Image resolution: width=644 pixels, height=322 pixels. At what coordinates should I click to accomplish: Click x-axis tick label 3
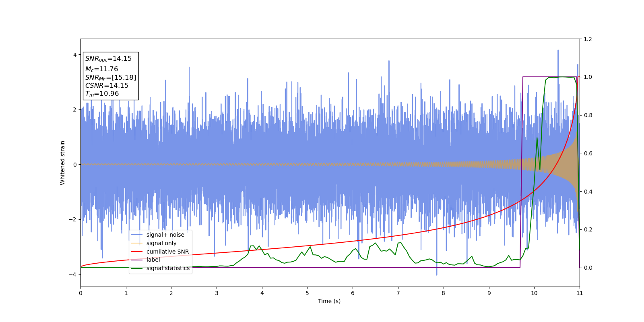tap(217, 293)
